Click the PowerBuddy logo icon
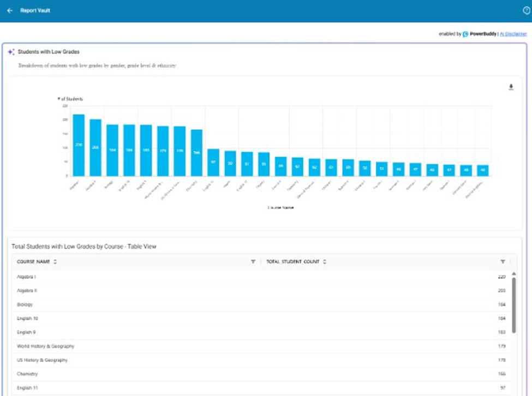Viewport: 532px width, 396px height. click(465, 34)
